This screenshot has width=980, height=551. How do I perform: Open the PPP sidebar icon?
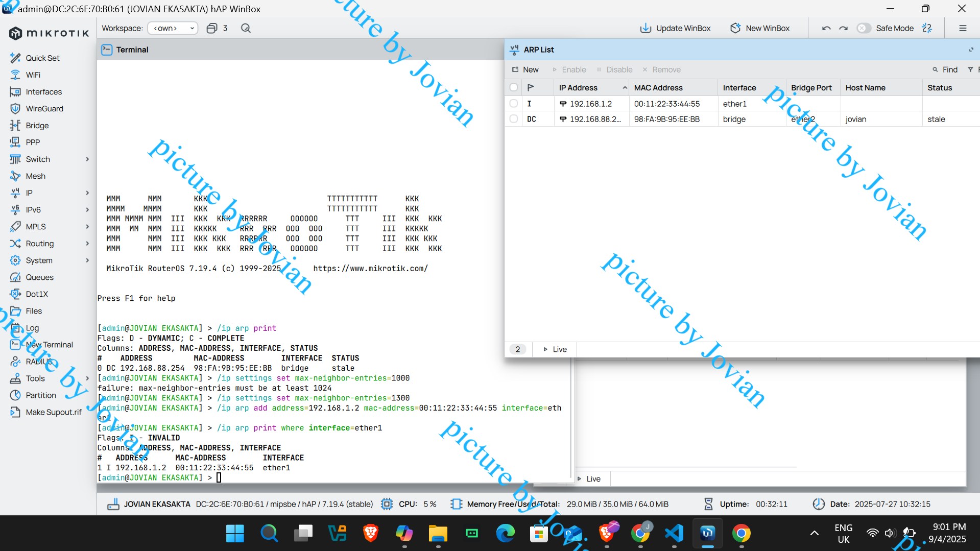[x=15, y=142]
